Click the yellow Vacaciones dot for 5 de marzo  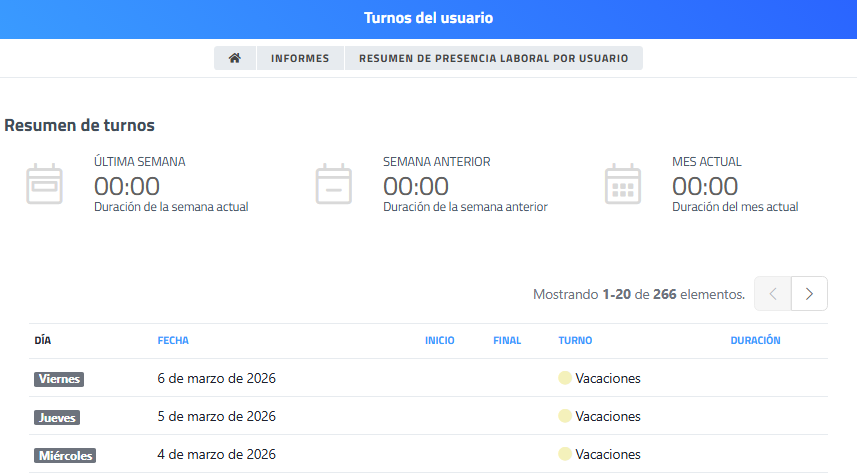click(x=565, y=417)
